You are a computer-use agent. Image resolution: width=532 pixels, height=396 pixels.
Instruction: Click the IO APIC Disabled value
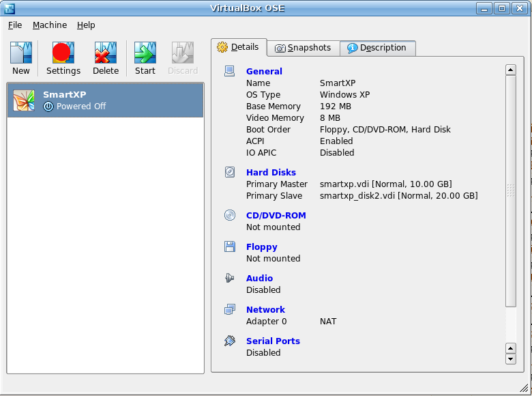[337, 152]
